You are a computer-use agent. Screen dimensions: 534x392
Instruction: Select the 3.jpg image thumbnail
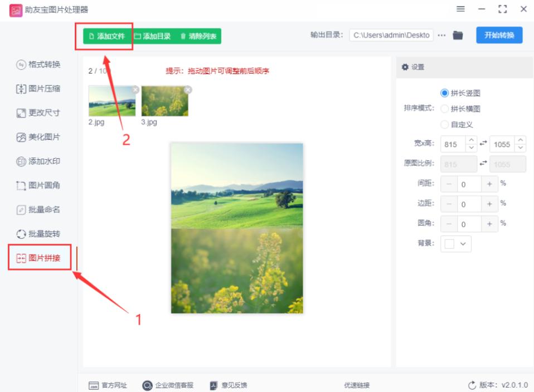(x=164, y=101)
